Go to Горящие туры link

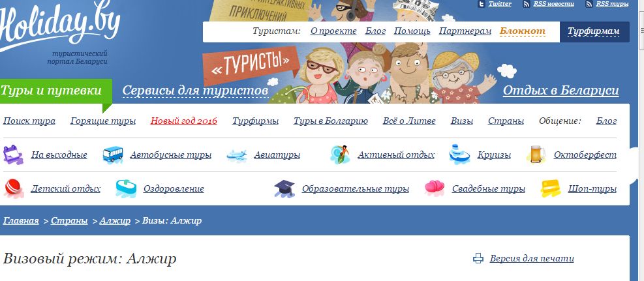point(102,121)
